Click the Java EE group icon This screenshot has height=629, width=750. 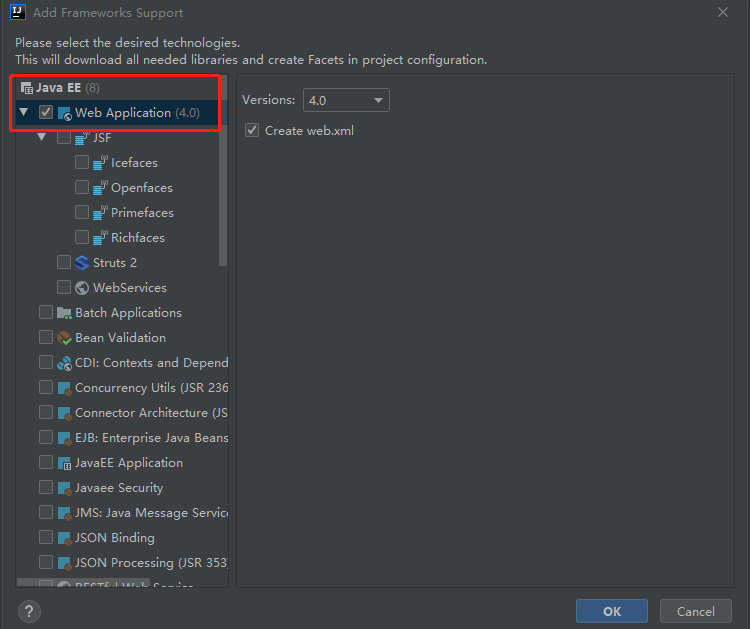27,88
